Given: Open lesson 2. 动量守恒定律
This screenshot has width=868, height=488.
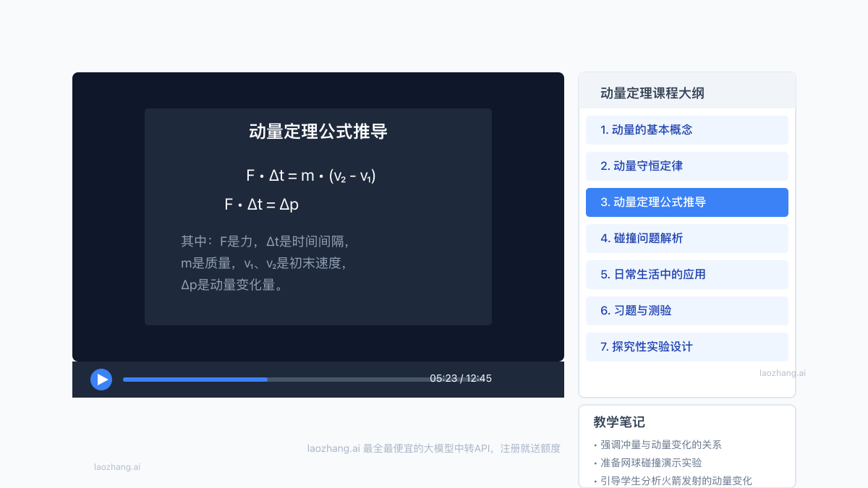Looking at the screenshot, I should pos(687,166).
